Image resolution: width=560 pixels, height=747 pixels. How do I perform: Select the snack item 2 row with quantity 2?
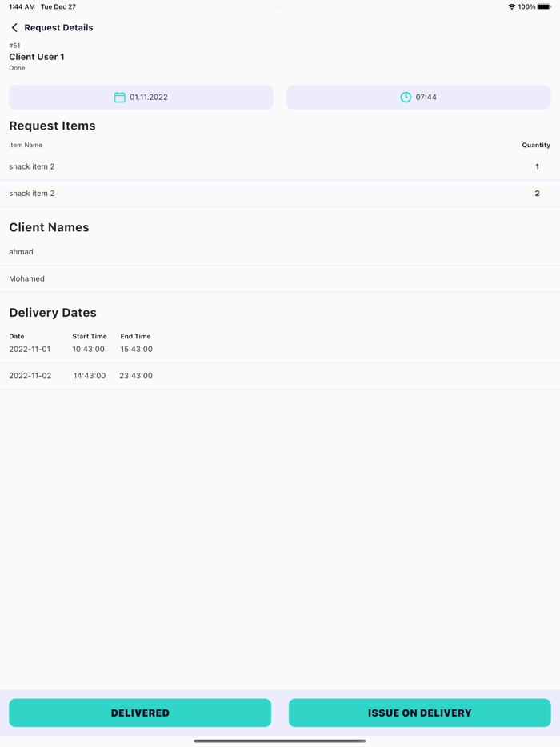pyautogui.click(x=280, y=194)
